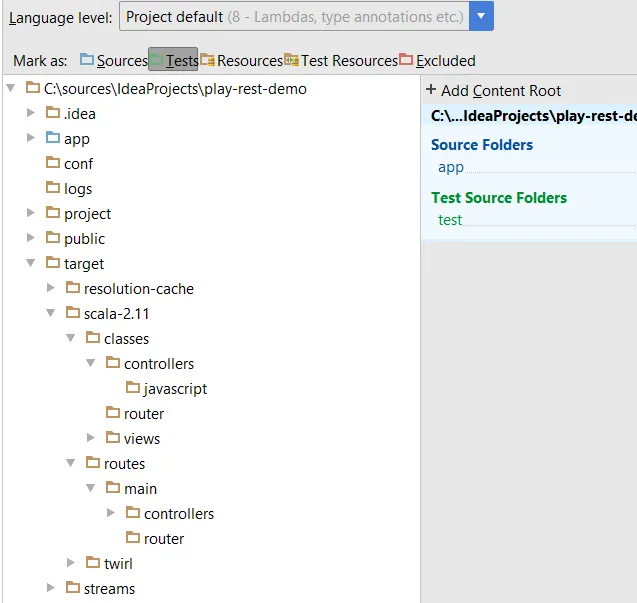Screen dimensions: 637x603
Task: Click the blue app source folder icon
Action: point(53,137)
